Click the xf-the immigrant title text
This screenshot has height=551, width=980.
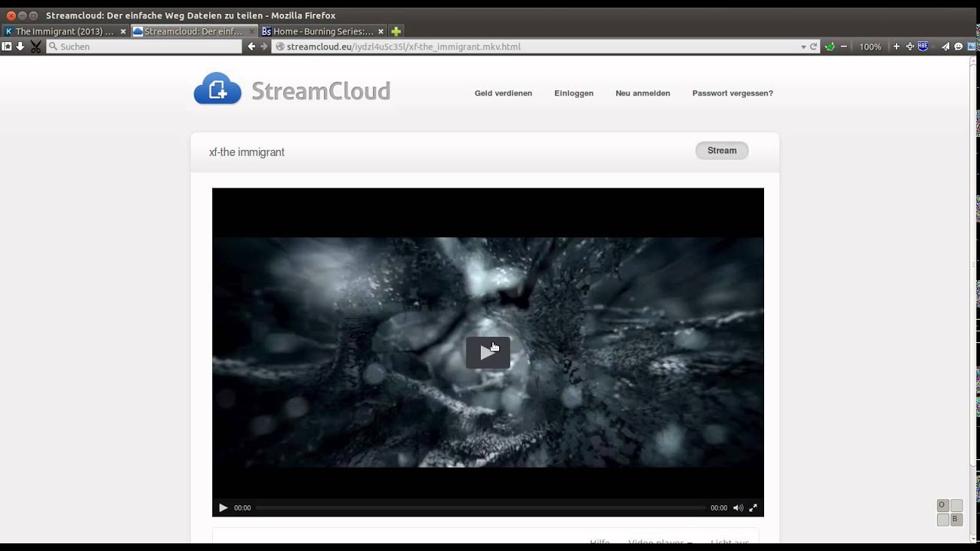tap(247, 152)
